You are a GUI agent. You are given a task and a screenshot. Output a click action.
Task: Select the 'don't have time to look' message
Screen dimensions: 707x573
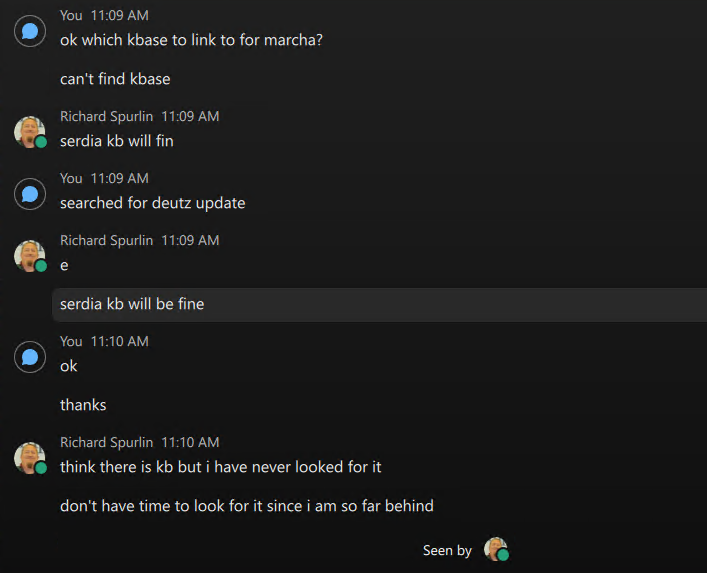pyautogui.click(x=246, y=506)
